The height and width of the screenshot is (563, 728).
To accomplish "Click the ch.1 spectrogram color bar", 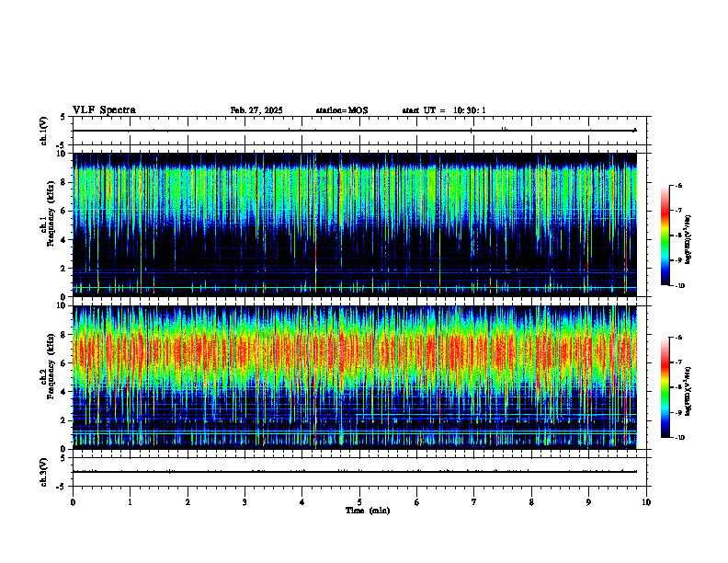I will pos(665,236).
